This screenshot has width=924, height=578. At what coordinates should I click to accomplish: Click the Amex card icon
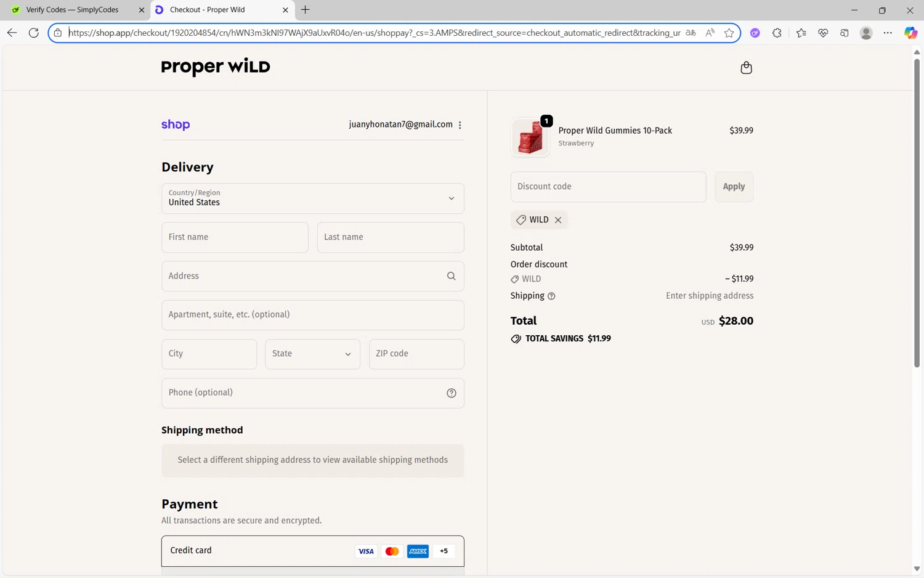pos(418,552)
